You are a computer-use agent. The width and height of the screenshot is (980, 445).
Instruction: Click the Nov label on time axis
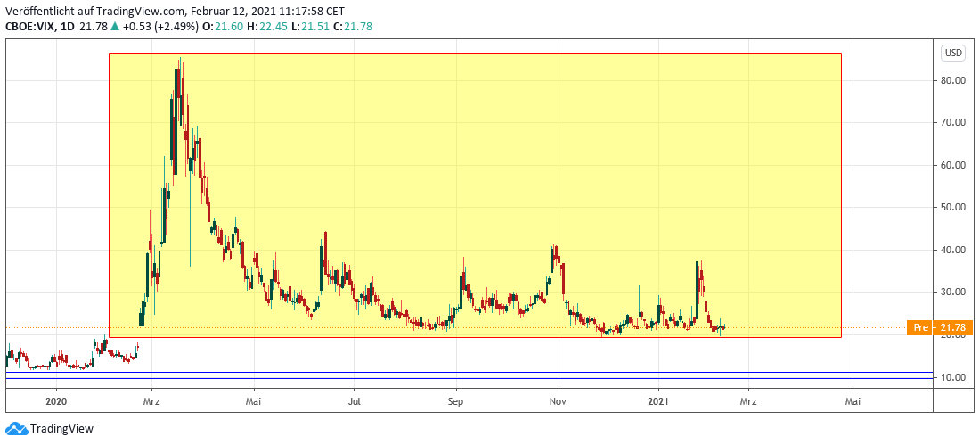(559, 401)
